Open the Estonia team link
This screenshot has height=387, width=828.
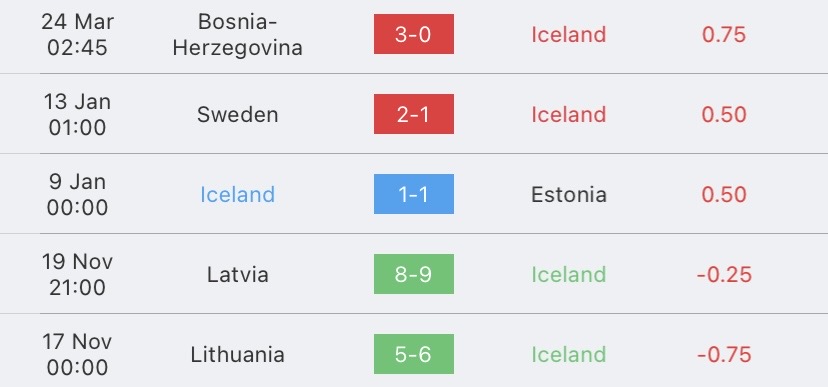tap(568, 194)
